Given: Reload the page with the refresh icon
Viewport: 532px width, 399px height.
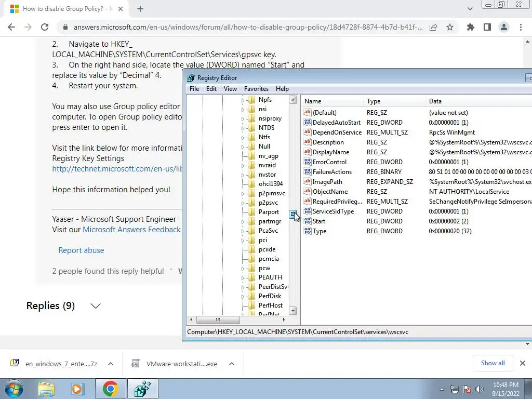Looking at the screenshot, I should (45, 27).
